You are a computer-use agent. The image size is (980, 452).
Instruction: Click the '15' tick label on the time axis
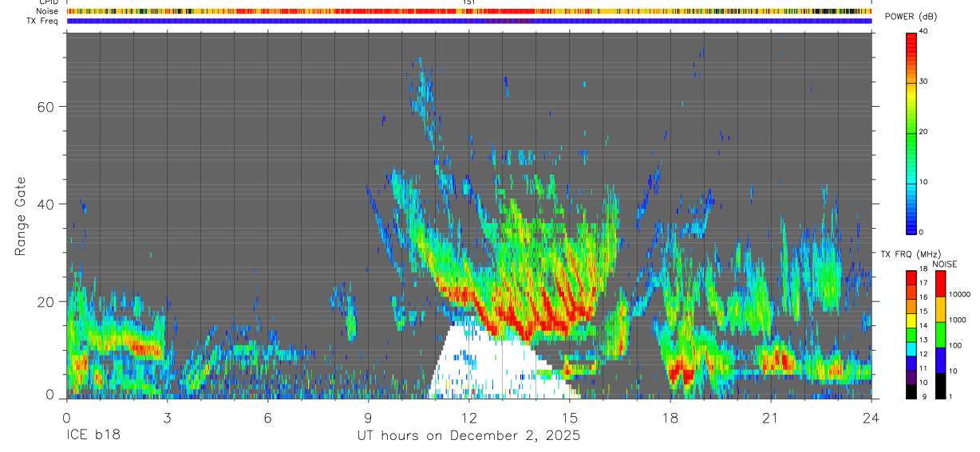(x=569, y=418)
